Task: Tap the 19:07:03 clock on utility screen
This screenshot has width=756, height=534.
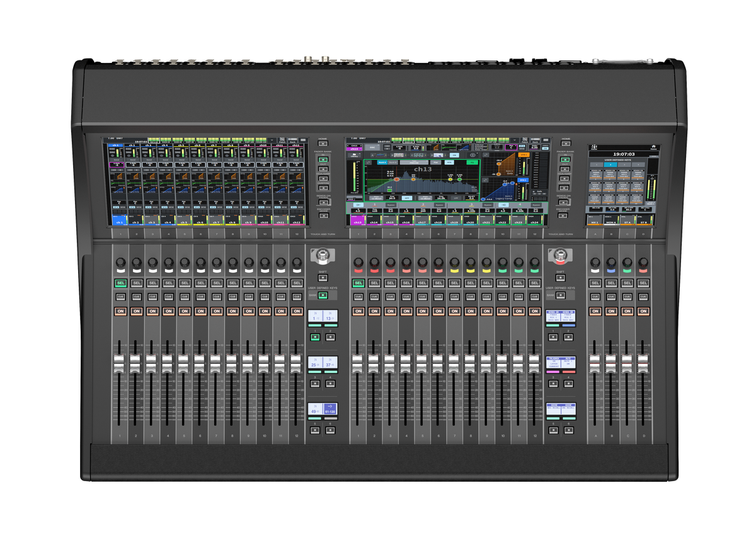Action: coord(624,154)
